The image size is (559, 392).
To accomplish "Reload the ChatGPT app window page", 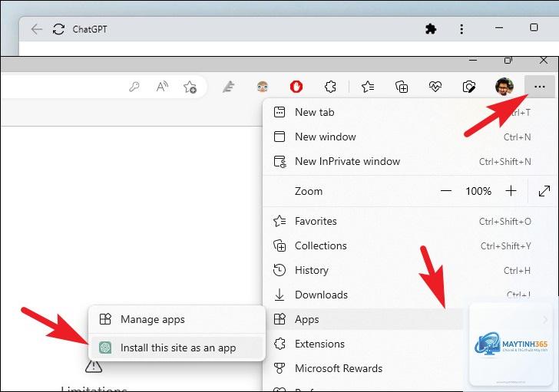I will click(58, 29).
